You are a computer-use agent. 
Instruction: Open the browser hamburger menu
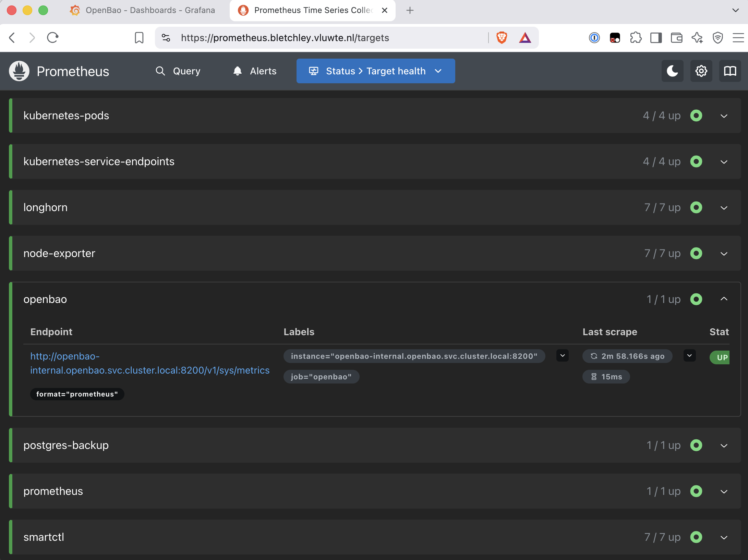tap(738, 38)
